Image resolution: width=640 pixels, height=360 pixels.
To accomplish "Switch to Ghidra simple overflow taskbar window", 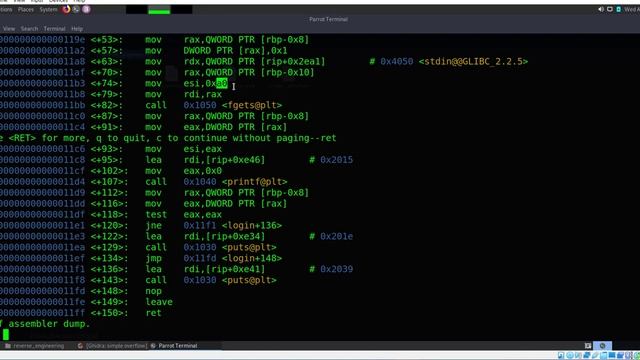I will tap(112, 346).
